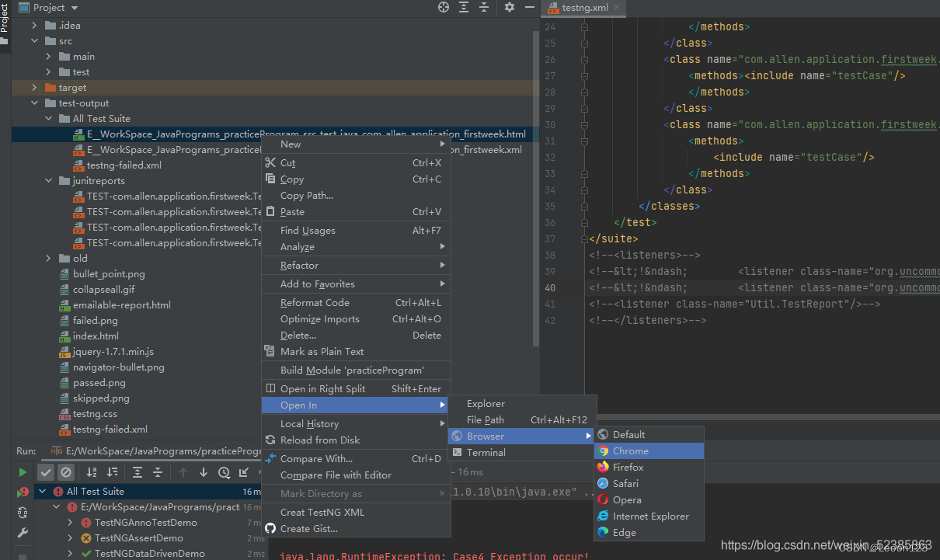Viewport: 940px width, 560px height.
Task: Expand the target folder
Action: click(x=35, y=88)
